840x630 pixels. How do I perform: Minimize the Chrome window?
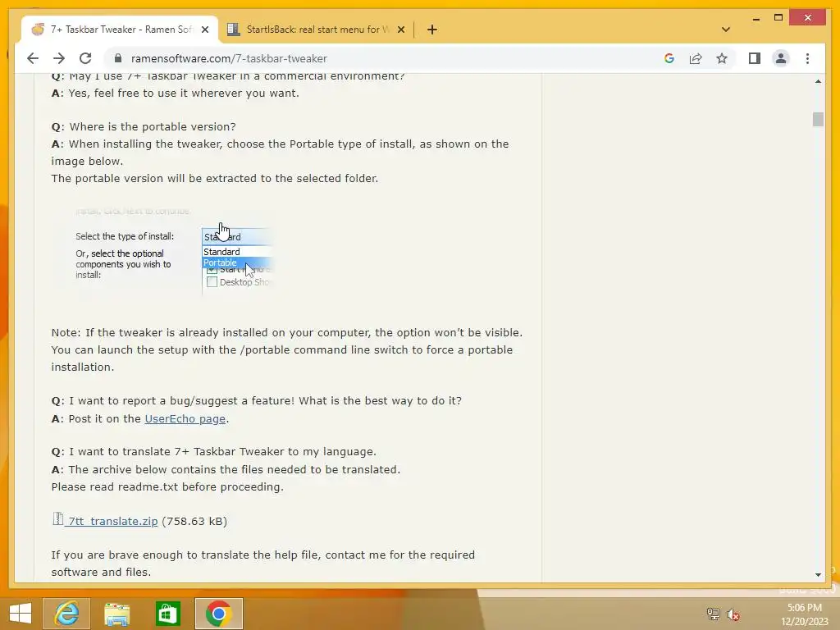pos(756,18)
